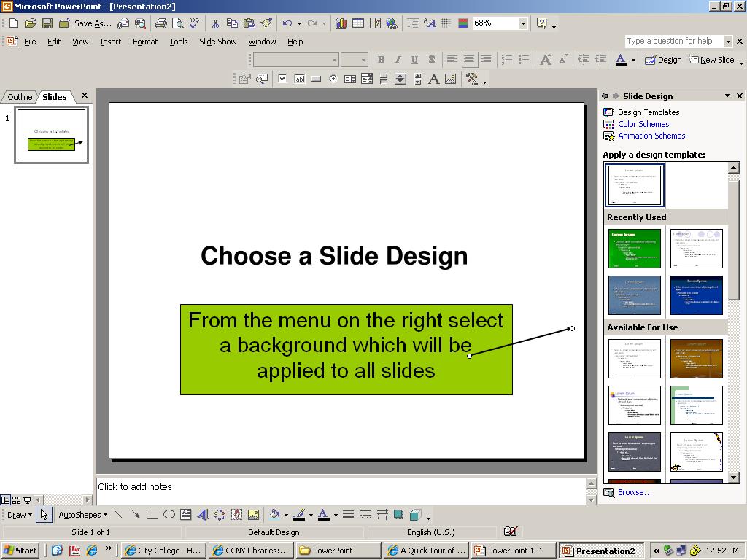Click Browse for more templates

point(635,492)
